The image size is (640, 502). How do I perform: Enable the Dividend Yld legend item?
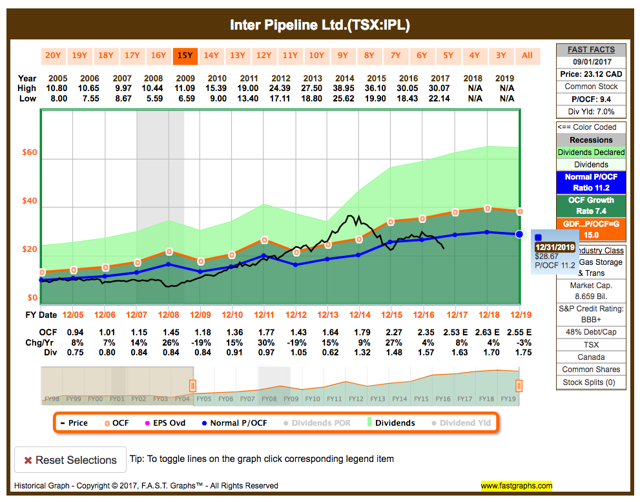pyautogui.click(x=461, y=423)
